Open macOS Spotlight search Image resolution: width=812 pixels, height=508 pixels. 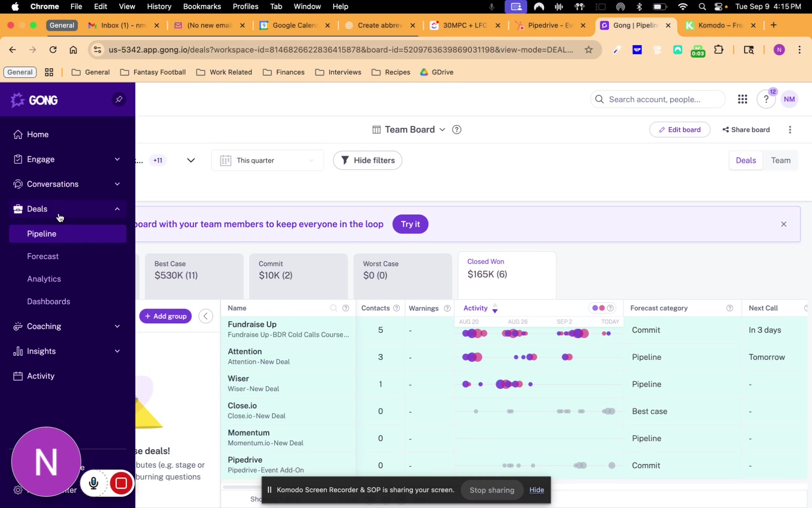(702, 7)
